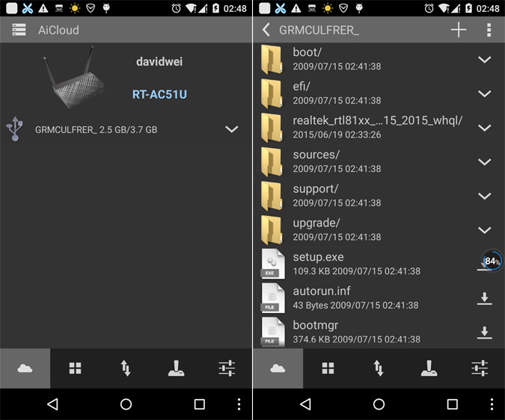Open overflow menu in GRMCULFRER_ header
505x420 pixels.
[489, 30]
